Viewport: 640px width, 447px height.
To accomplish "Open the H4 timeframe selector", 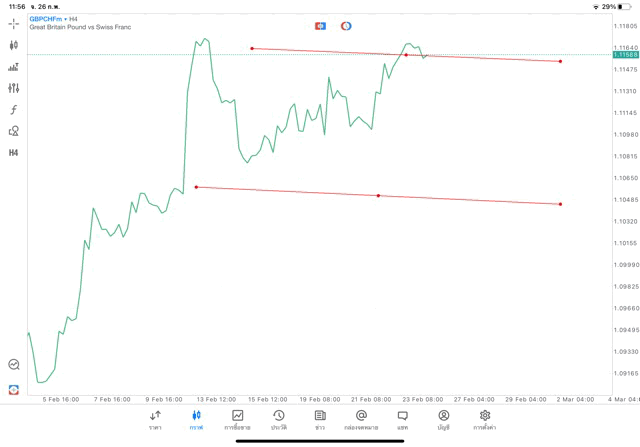I will click(14, 153).
